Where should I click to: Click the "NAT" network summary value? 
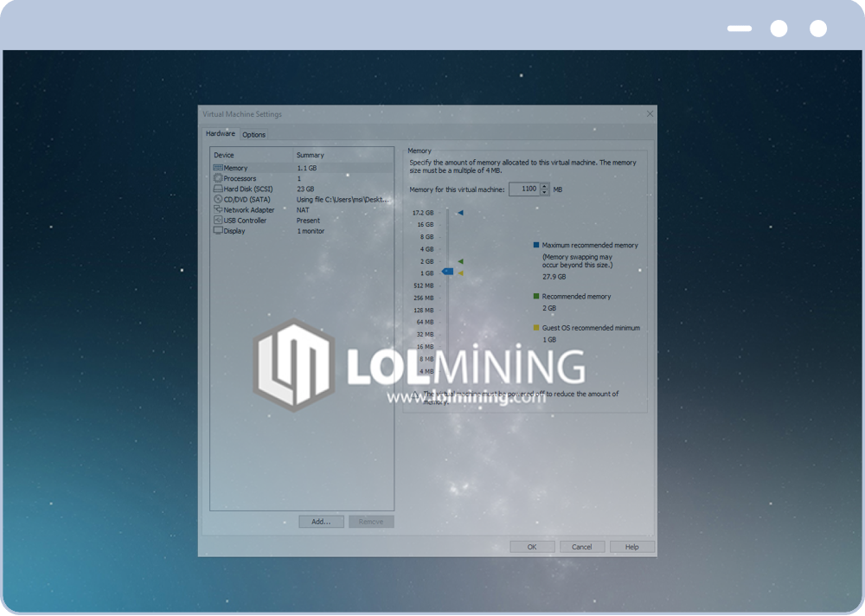[303, 209]
